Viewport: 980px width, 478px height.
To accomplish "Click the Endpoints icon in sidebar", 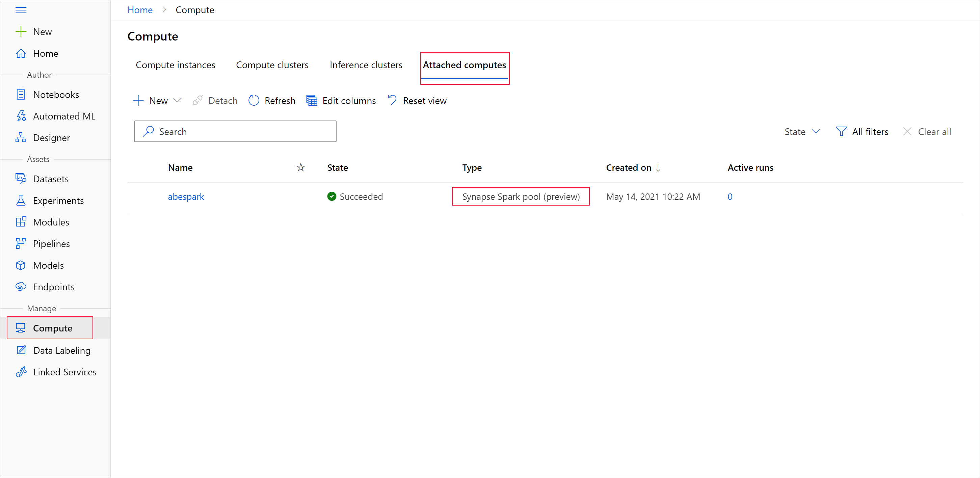I will pyautogui.click(x=22, y=286).
